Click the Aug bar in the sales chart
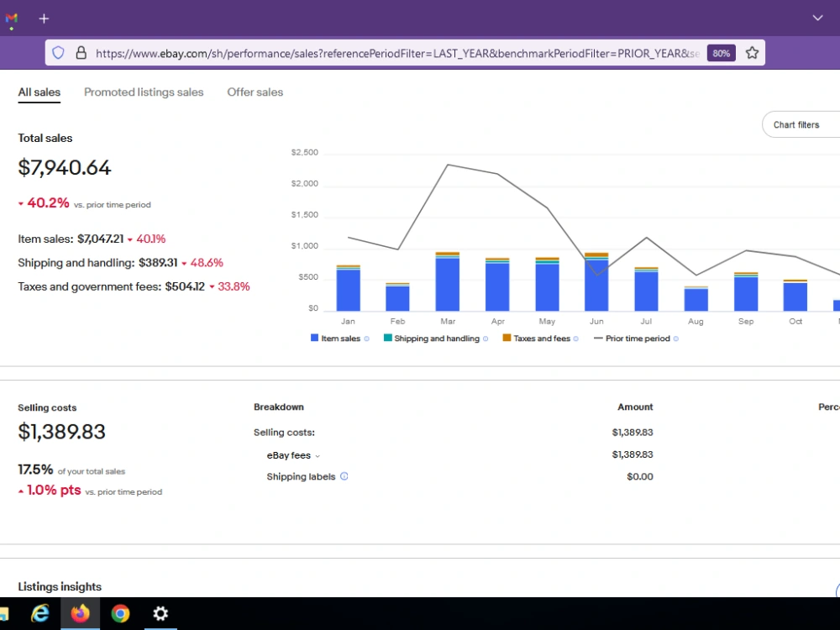The width and height of the screenshot is (840, 630). pyautogui.click(x=696, y=299)
